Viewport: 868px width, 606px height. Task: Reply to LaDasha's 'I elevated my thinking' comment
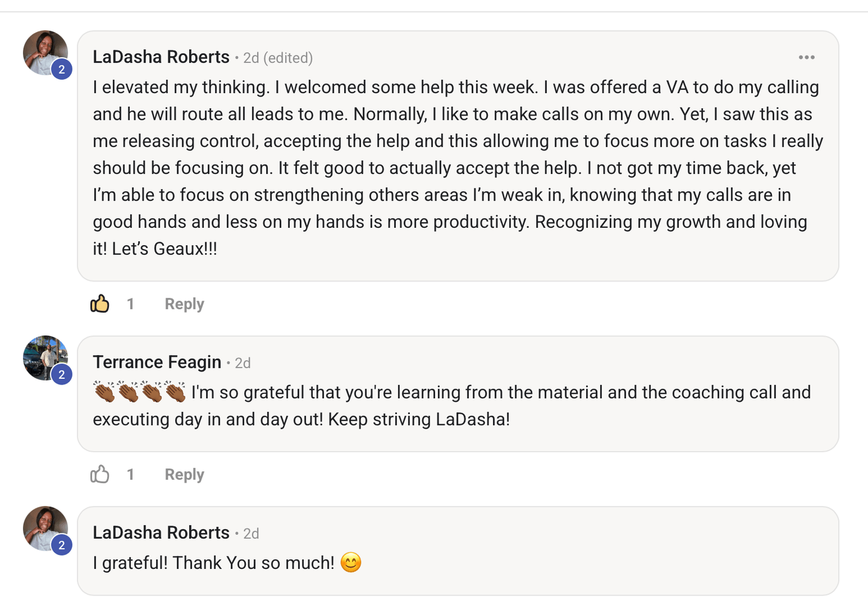(184, 304)
